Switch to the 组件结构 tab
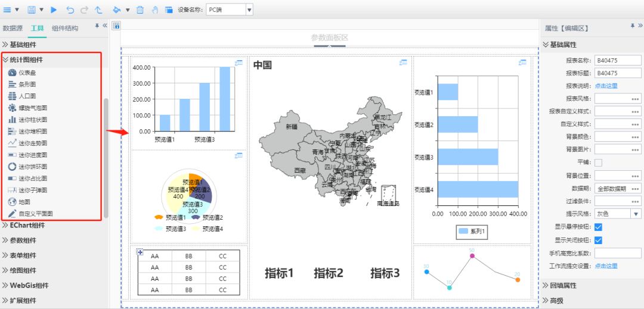644x309 pixels. tap(64, 28)
